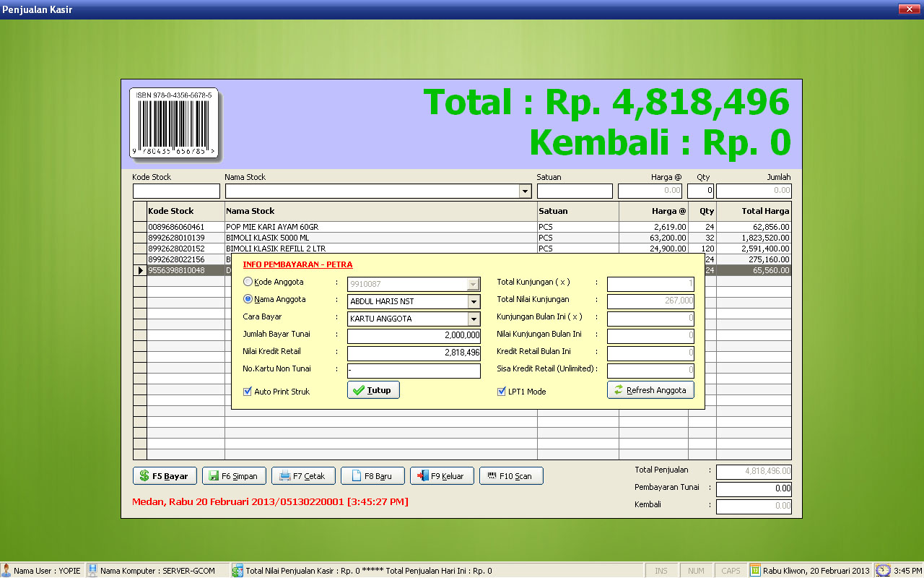Select the Nama Anggota radio button
924x578 pixels.
click(248, 299)
